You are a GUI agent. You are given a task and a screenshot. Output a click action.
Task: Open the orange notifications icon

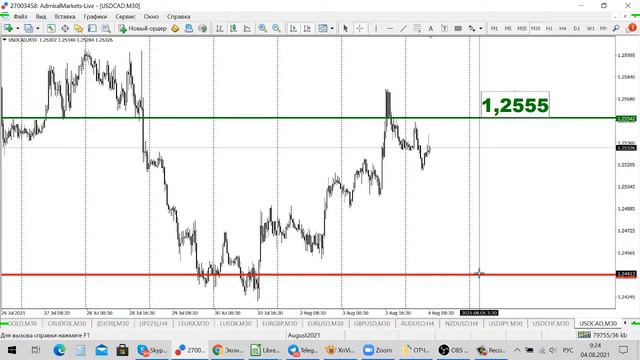pyautogui.click(x=632, y=28)
